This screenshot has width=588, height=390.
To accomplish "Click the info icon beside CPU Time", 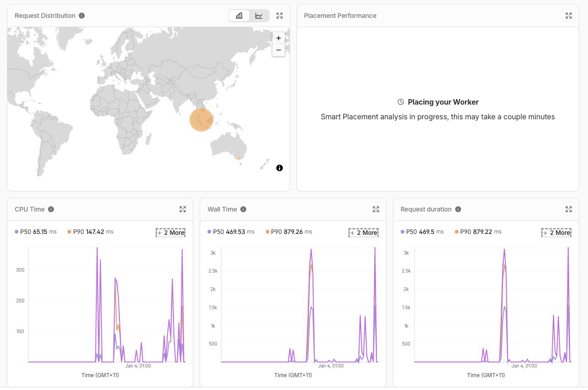I will (51, 209).
